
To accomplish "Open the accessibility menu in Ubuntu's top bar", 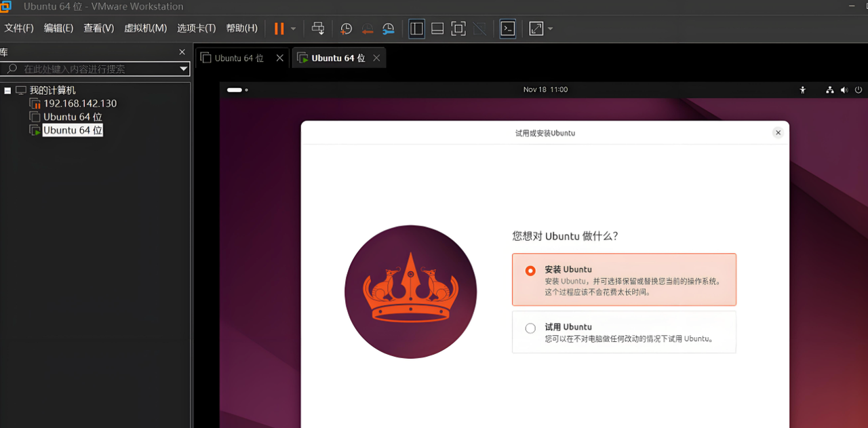I will [802, 90].
